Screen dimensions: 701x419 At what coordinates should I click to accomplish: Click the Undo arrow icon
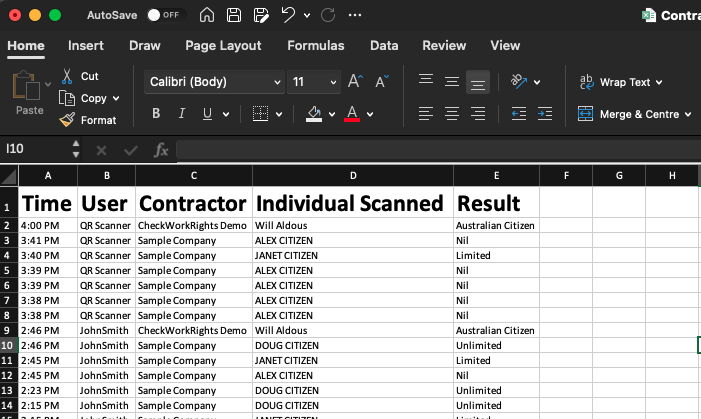(x=288, y=15)
